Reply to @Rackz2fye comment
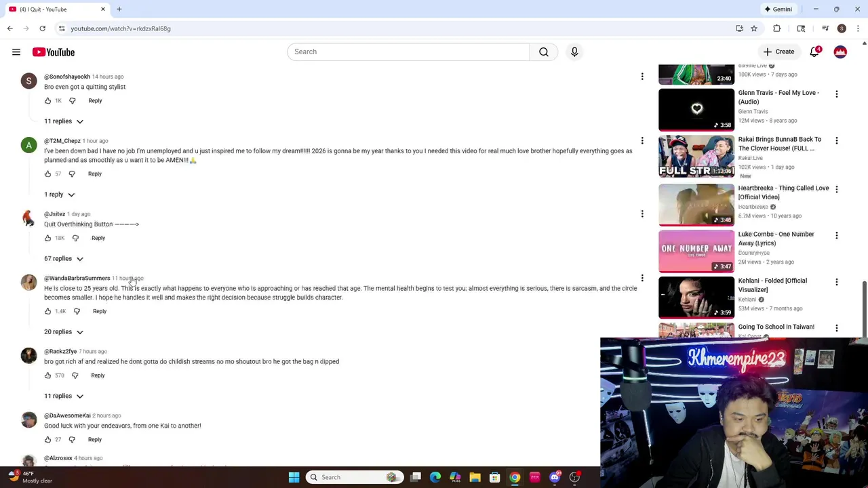The width and height of the screenshot is (868, 488). coord(98,375)
